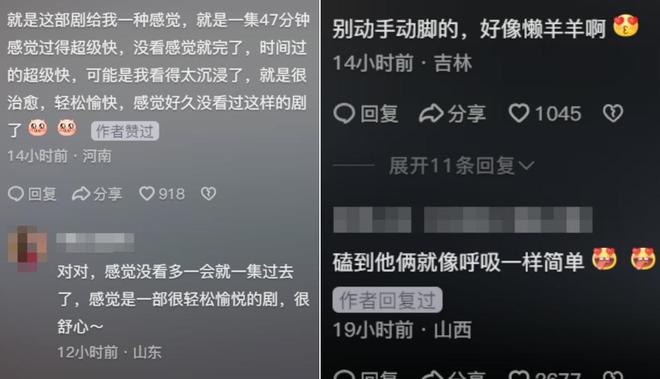
Task: Open the pixelated avatar of the Shandong replier
Action: pyautogui.click(x=28, y=248)
